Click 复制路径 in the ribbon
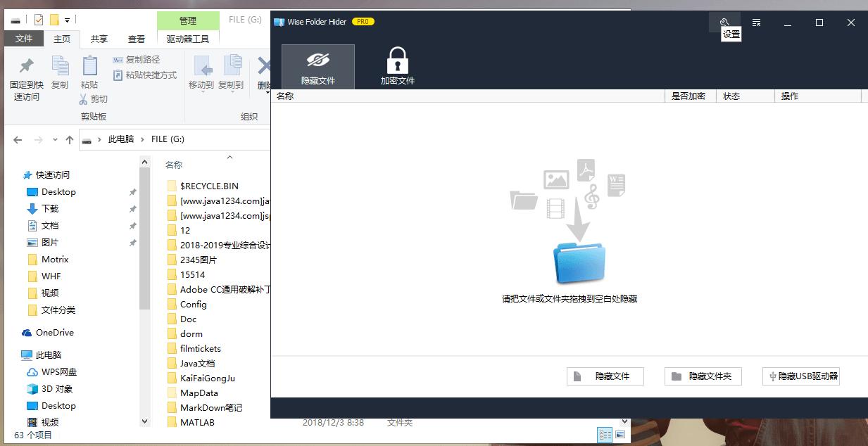This screenshot has width=868, height=446. (x=137, y=60)
